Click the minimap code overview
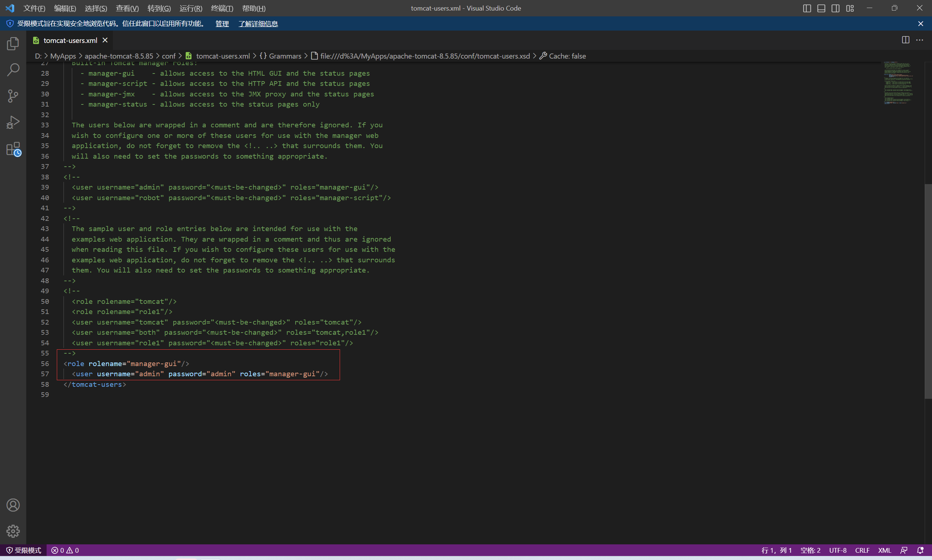The width and height of the screenshot is (932, 560). [899, 83]
